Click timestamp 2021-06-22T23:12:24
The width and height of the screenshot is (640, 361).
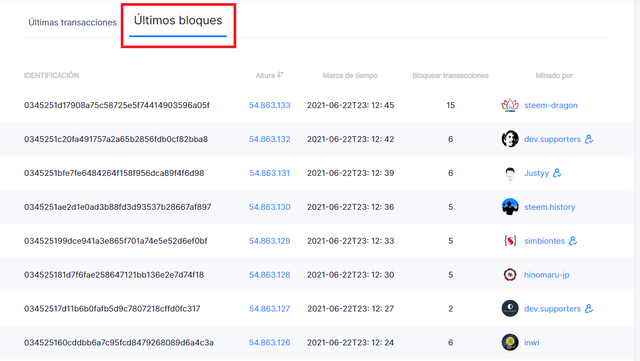[351, 343]
